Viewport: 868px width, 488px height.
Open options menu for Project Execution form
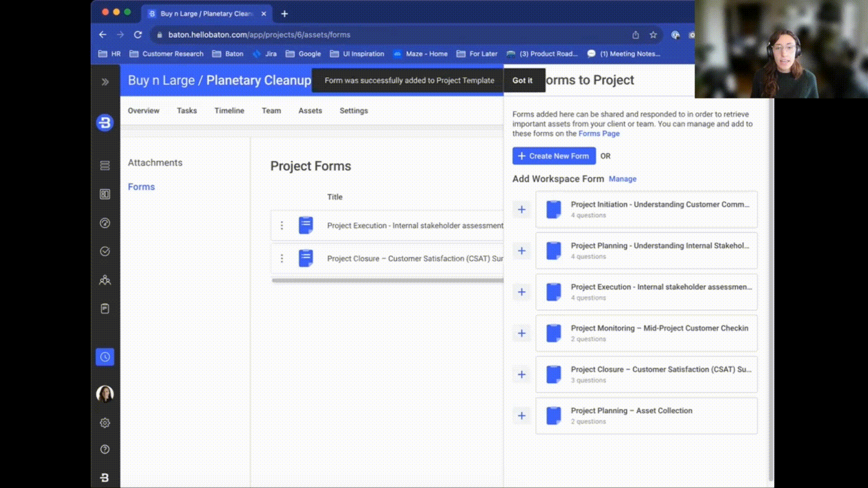tap(282, 225)
